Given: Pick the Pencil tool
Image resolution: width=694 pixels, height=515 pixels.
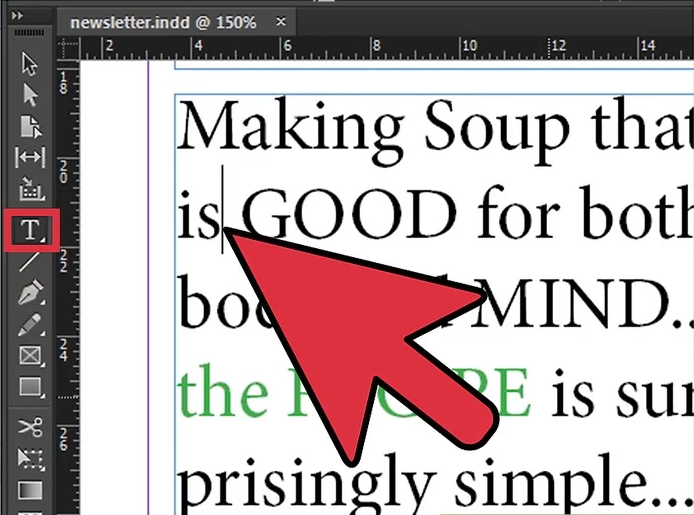Looking at the screenshot, I should click(x=30, y=325).
